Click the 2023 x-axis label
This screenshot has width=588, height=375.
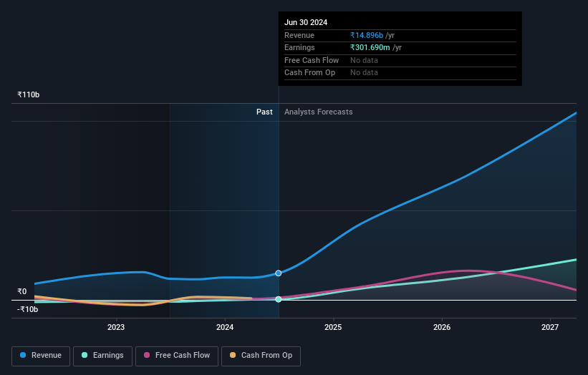click(x=116, y=327)
